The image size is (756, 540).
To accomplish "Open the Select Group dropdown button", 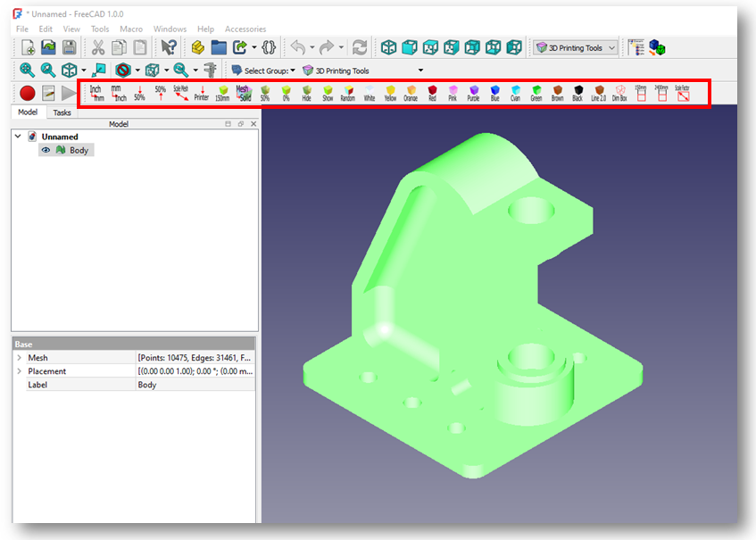I will click(263, 71).
